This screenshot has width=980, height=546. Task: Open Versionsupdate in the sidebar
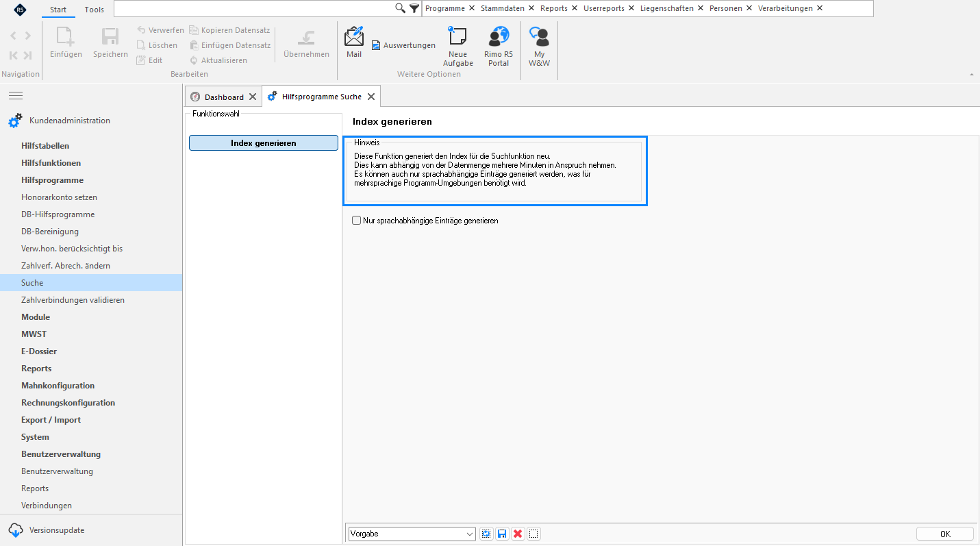point(57,530)
